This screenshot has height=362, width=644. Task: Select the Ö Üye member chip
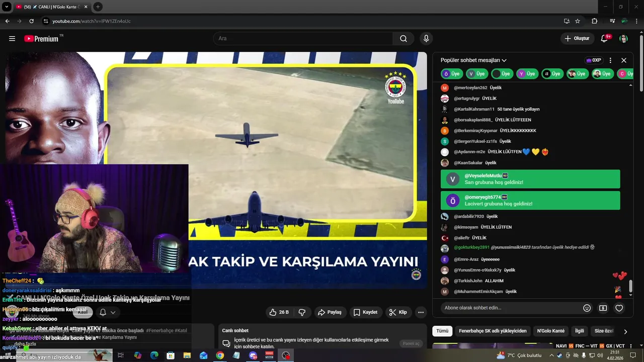(x=451, y=74)
